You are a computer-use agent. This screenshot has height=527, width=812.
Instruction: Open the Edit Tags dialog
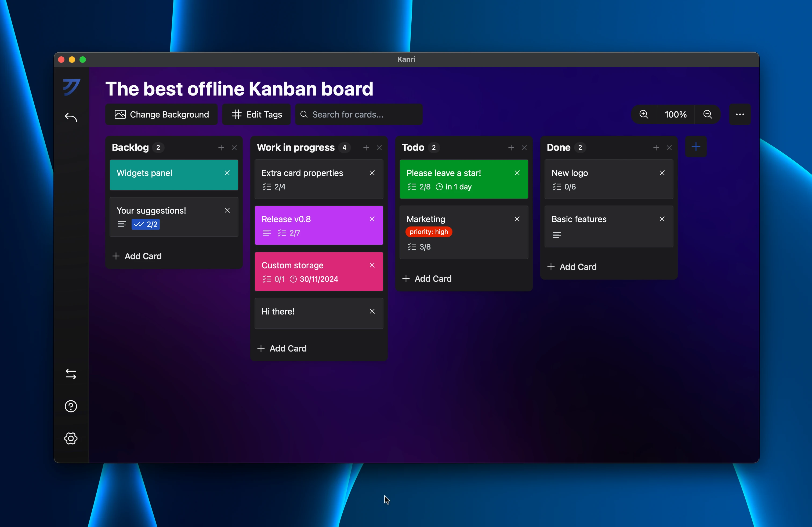pos(256,114)
